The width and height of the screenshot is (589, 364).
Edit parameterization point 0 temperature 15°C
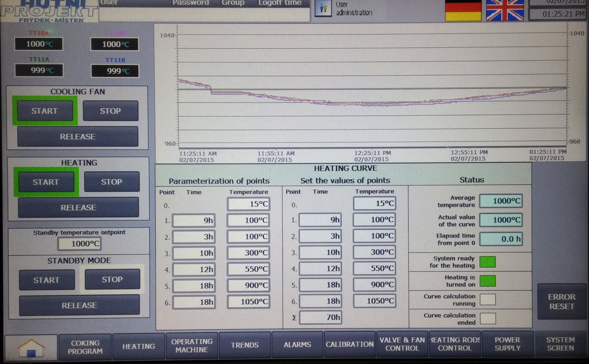pos(249,204)
